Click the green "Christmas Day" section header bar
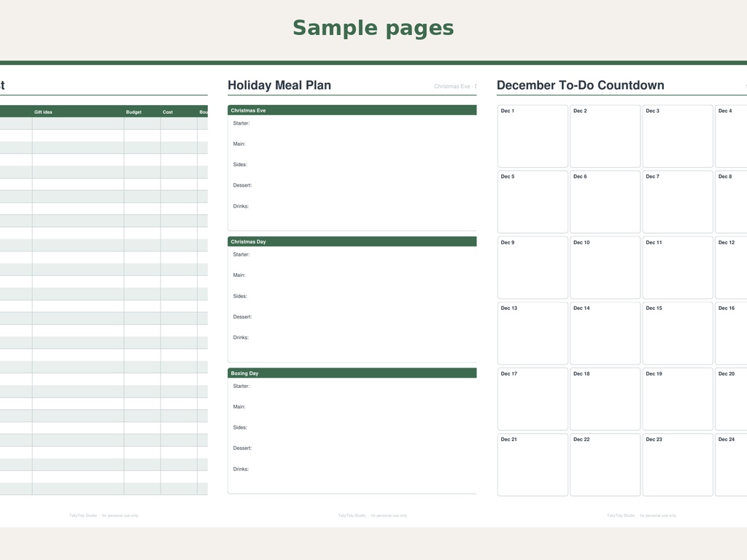 pos(352,241)
